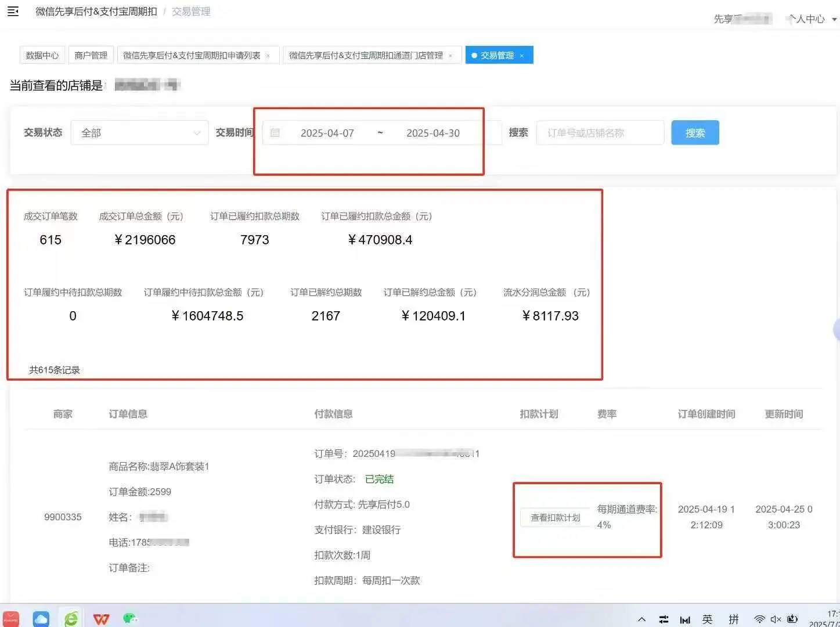The height and width of the screenshot is (627, 840).
Task: Click the 扣款计划 column header
Action: pos(539,414)
